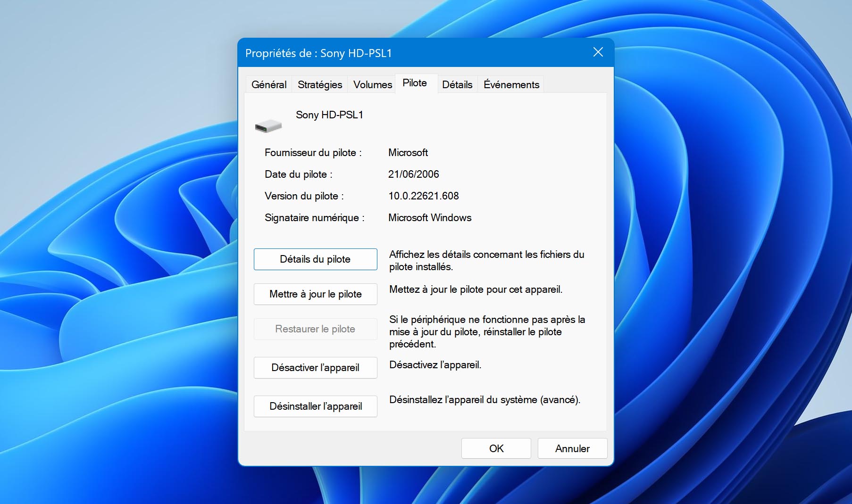Click the description starting Affichez les détails
This screenshot has width=852, height=504.
[x=487, y=261]
